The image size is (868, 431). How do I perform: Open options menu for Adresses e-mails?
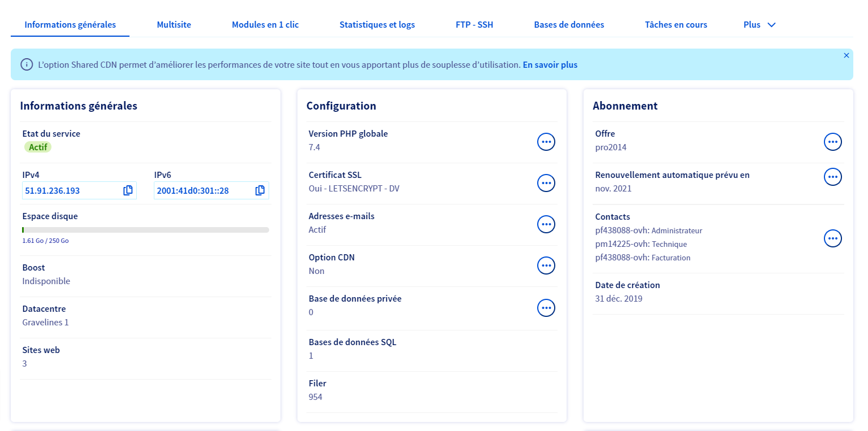click(x=546, y=224)
